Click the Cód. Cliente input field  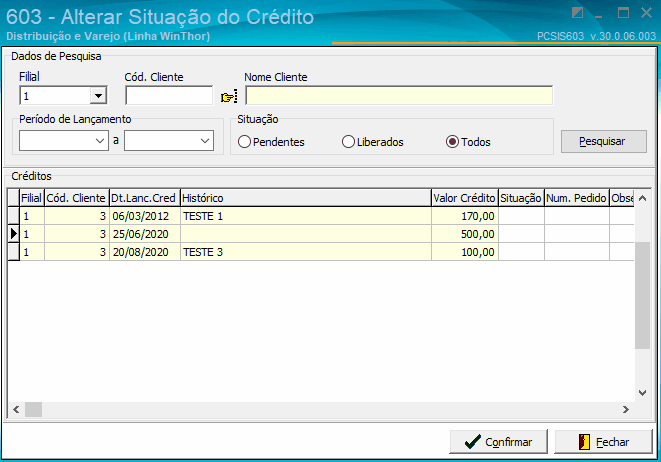[169, 96]
